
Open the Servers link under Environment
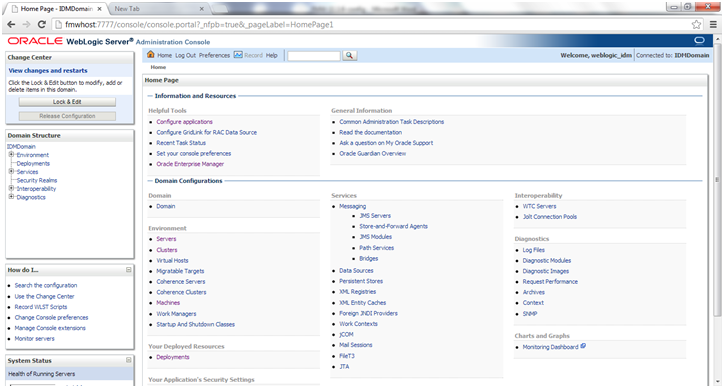click(x=166, y=239)
